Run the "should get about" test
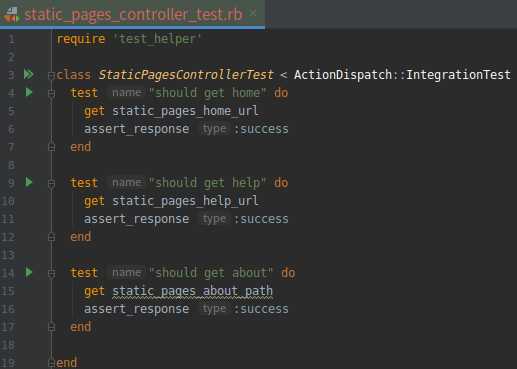This screenshot has height=369, width=517. click(29, 272)
